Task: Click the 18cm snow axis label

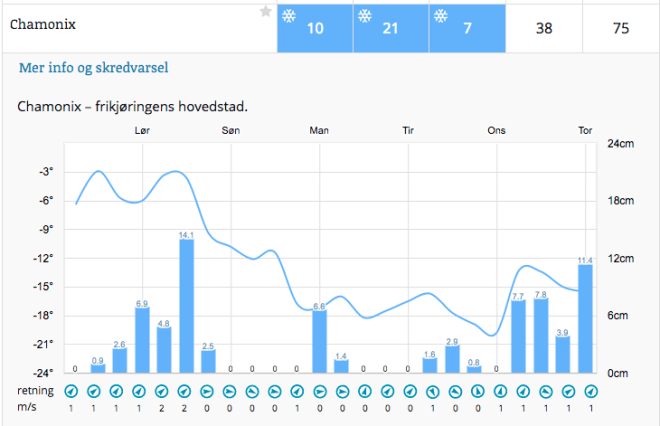Action: pos(620,201)
